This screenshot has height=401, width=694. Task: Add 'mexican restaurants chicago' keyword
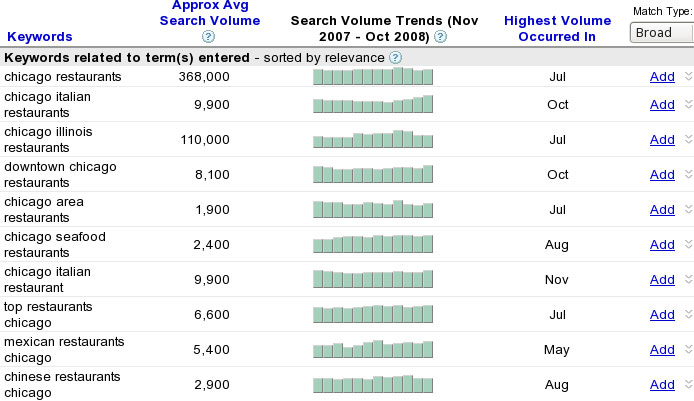pos(662,349)
